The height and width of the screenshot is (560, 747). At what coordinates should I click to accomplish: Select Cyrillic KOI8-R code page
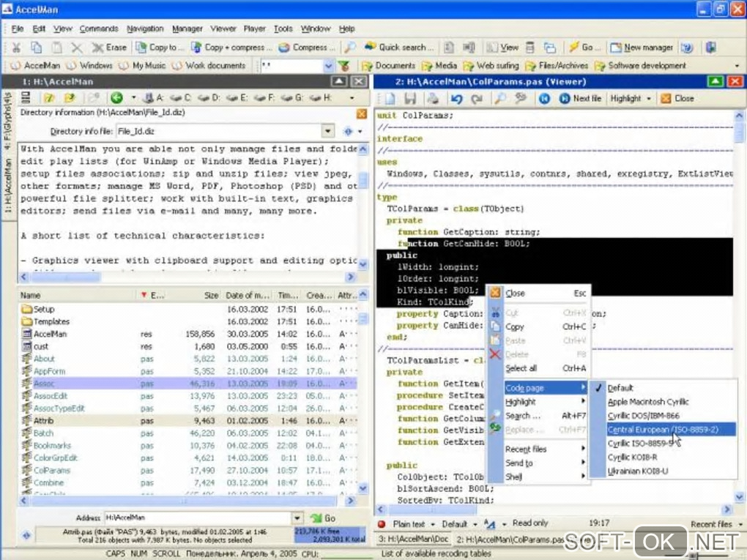coord(664,457)
